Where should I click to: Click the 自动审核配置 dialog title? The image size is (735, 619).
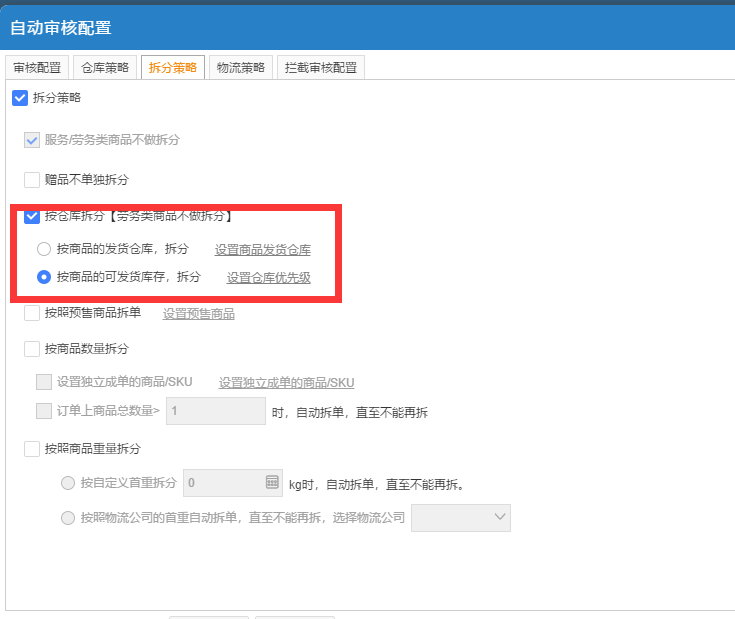click(61, 28)
